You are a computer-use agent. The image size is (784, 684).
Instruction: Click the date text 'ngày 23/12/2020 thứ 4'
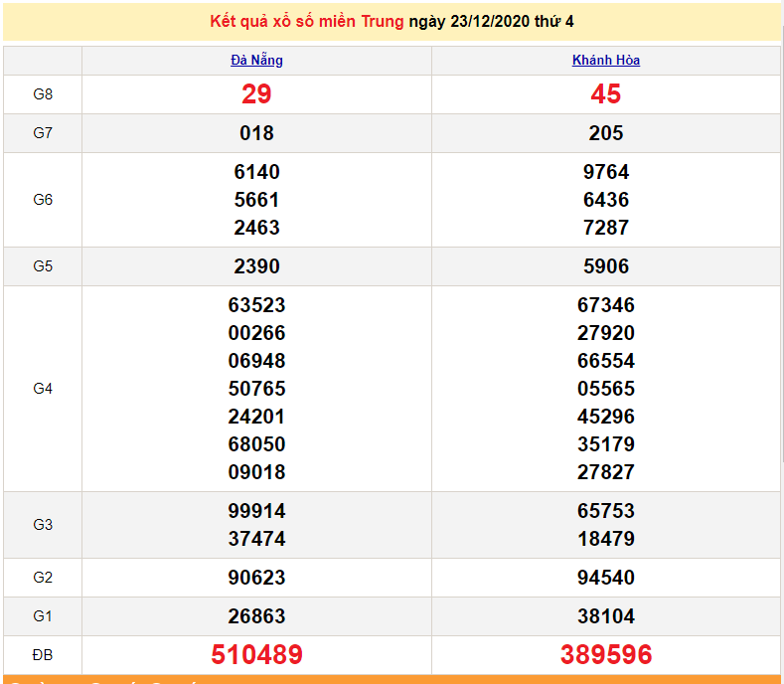[491, 22]
